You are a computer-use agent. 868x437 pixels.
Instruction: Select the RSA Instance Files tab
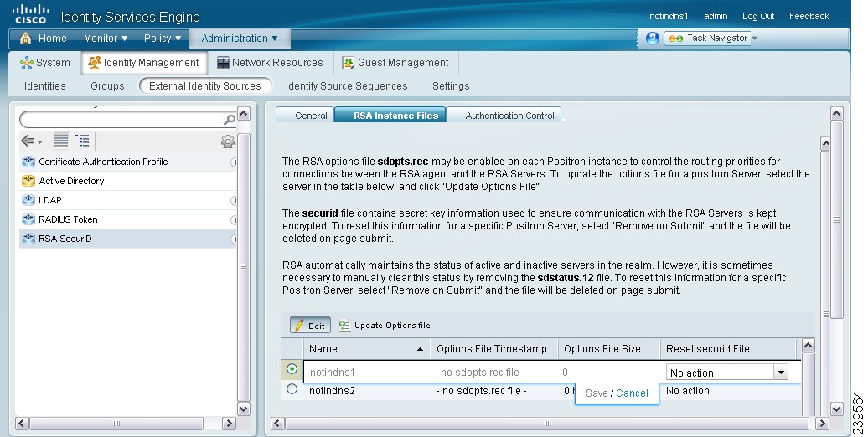(x=390, y=115)
